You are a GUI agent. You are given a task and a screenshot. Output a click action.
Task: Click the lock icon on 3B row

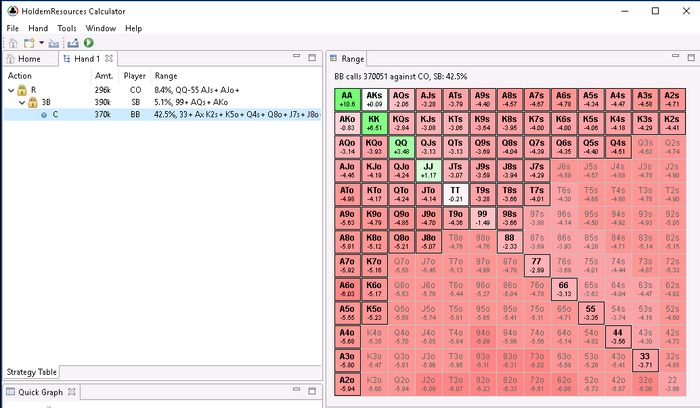33,102
